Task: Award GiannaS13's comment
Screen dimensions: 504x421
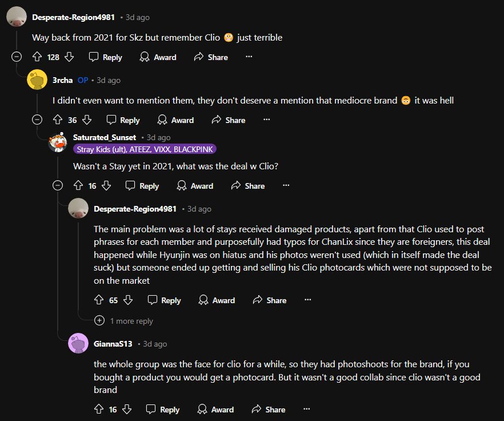Action: click(x=215, y=410)
